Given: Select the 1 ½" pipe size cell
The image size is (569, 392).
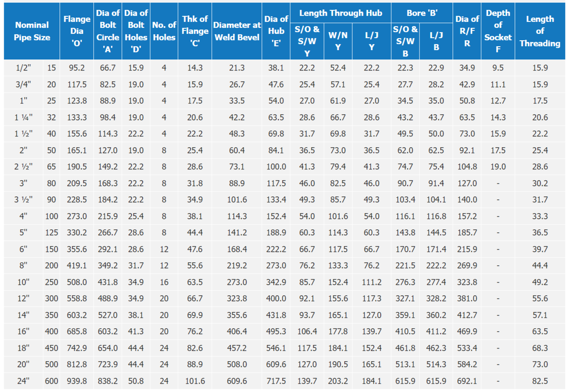Looking at the screenshot, I should pyautogui.click(x=24, y=134).
